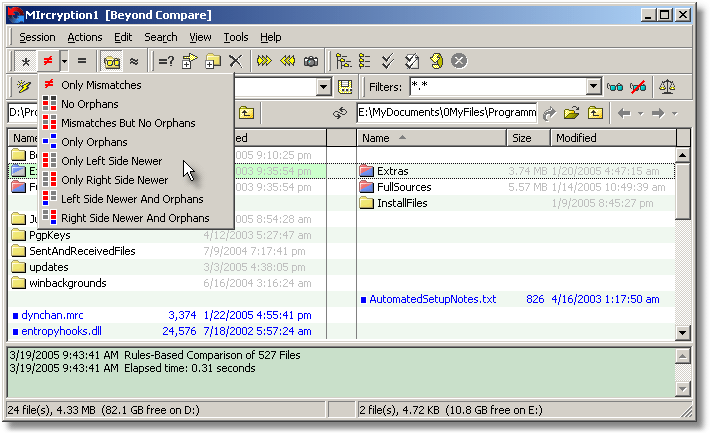Click the copy to right double-arrow icon

click(x=264, y=61)
